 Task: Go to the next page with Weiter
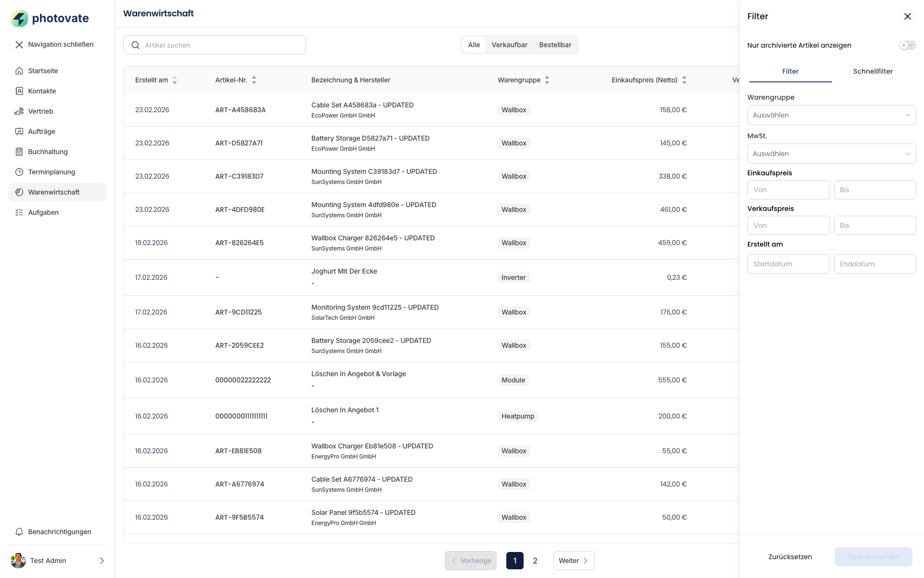[574, 561]
